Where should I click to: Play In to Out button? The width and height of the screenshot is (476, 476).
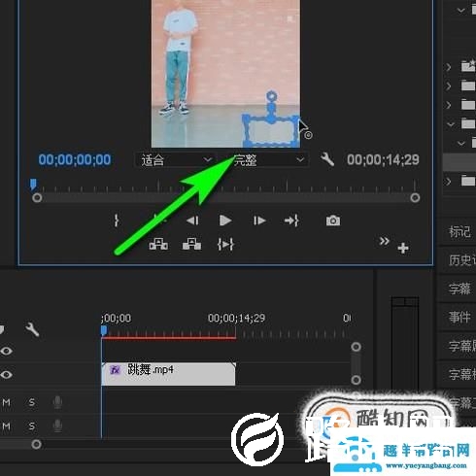(x=225, y=245)
